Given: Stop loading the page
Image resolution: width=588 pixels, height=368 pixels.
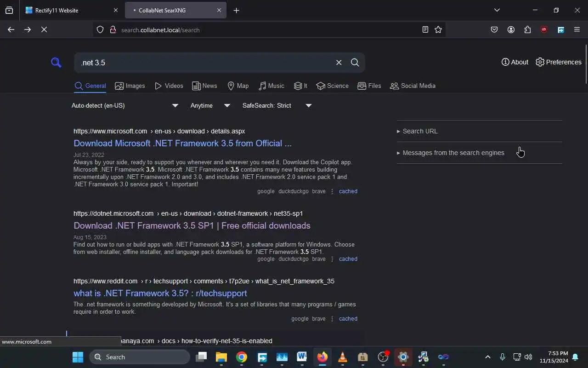Looking at the screenshot, I should pos(44,29).
